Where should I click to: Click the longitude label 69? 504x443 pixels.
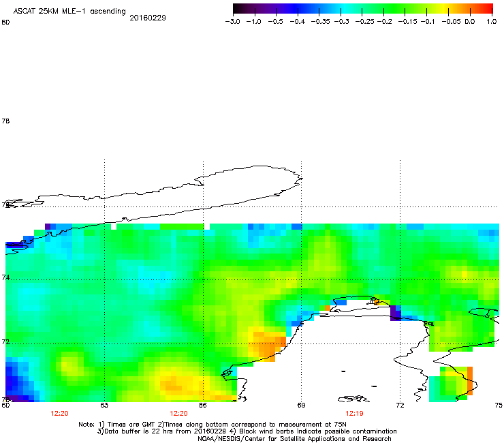tap(301, 406)
